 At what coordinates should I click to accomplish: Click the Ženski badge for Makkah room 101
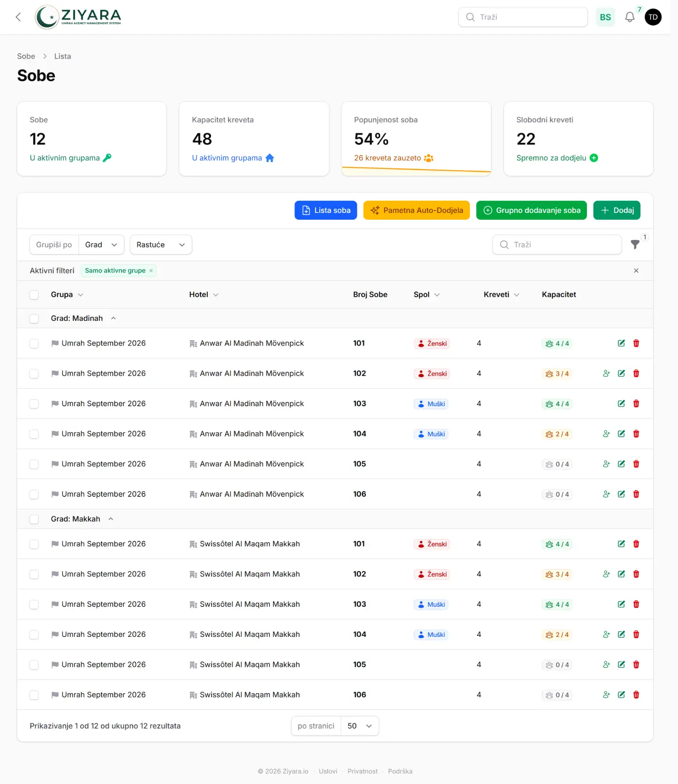pos(432,544)
